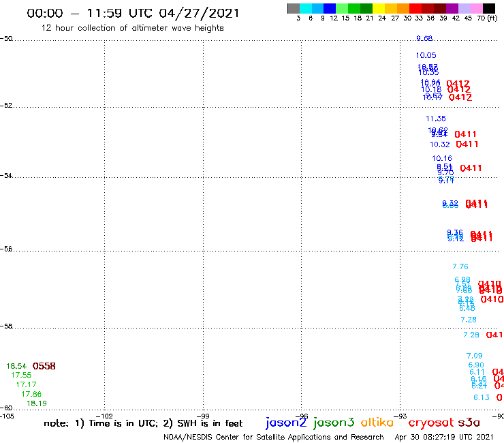
Task: Pick the bright red legend color segment
Action: coord(415,8)
